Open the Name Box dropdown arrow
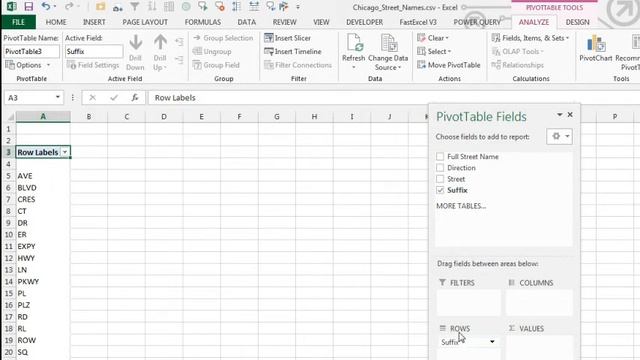 click(58, 97)
